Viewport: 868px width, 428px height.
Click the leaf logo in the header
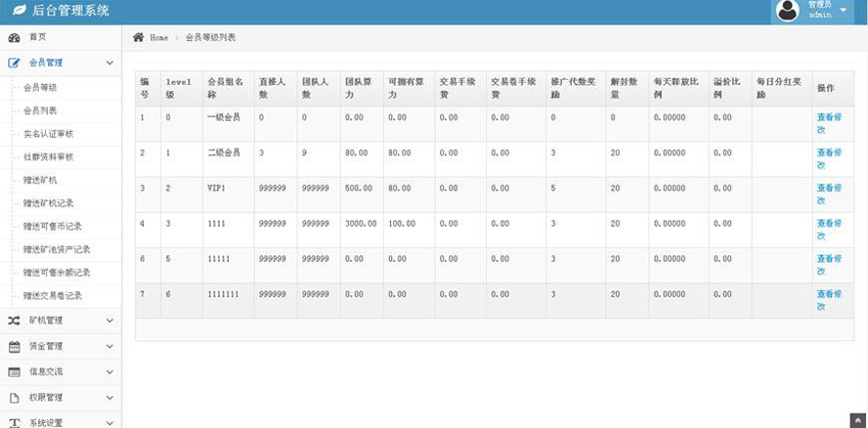click(x=19, y=10)
